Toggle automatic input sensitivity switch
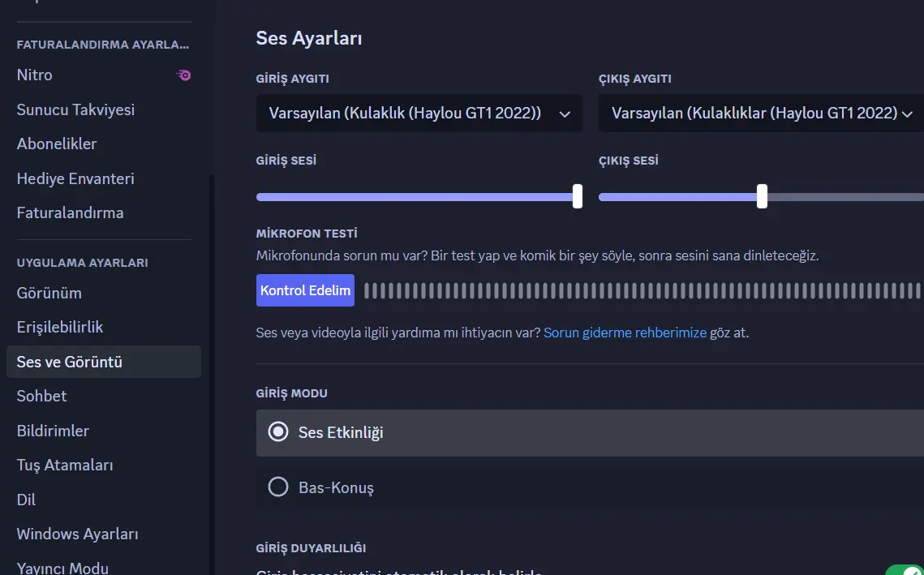Screen dimensions: 924x575 905,570
